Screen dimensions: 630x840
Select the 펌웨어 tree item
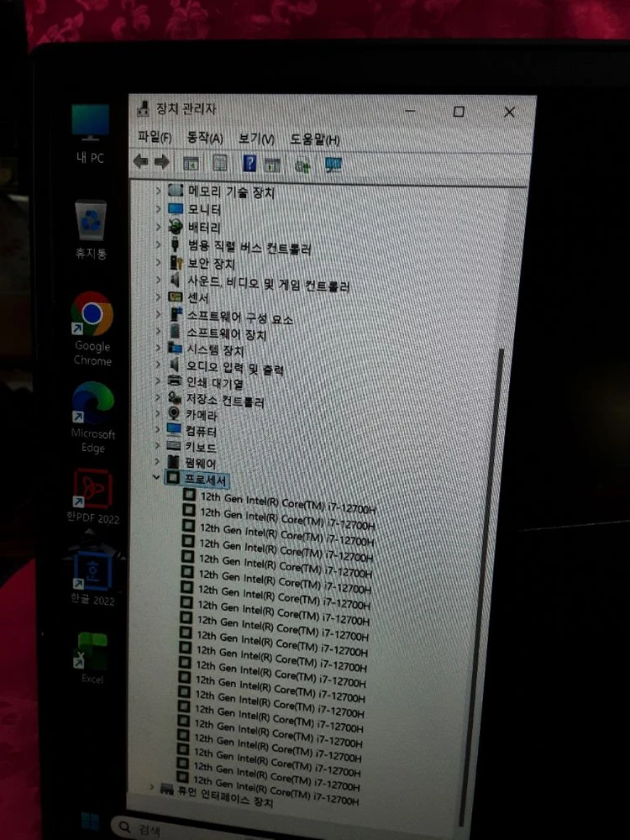[x=200, y=463]
